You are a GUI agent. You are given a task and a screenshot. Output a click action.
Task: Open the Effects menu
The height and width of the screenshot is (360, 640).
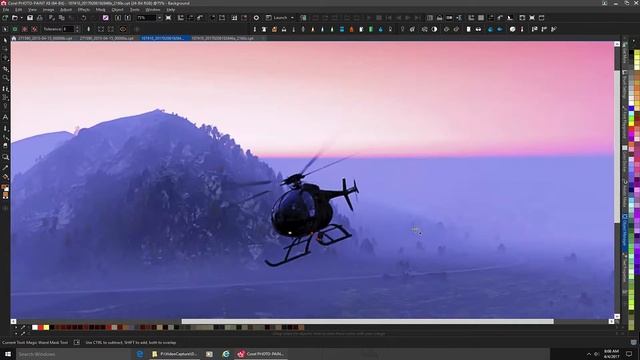[84, 9]
